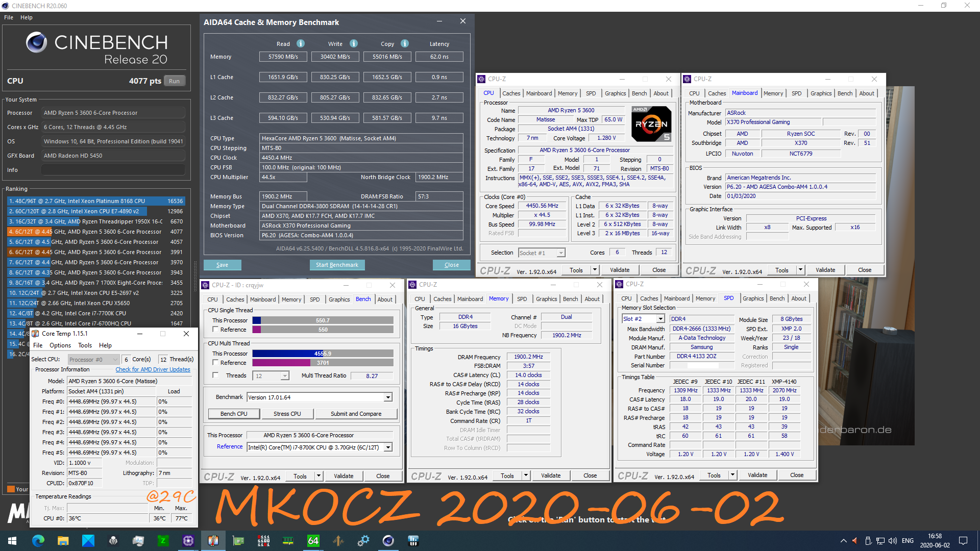Open Check for AMD Driver Updates link
Image resolution: width=980 pixels, height=551 pixels.
coord(153,369)
